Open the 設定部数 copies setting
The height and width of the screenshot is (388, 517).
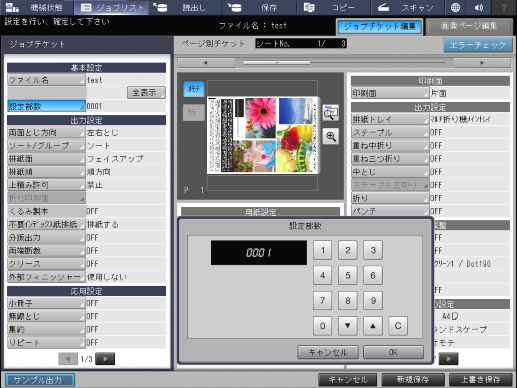tap(46, 106)
